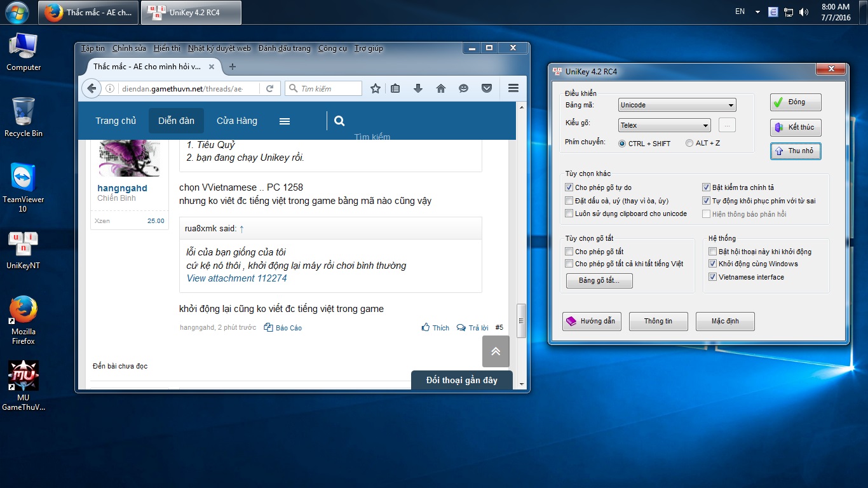Click the Mặc định button
Image resolution: width=868 pixels, height=488 pixels.
(x=725, y=322)
